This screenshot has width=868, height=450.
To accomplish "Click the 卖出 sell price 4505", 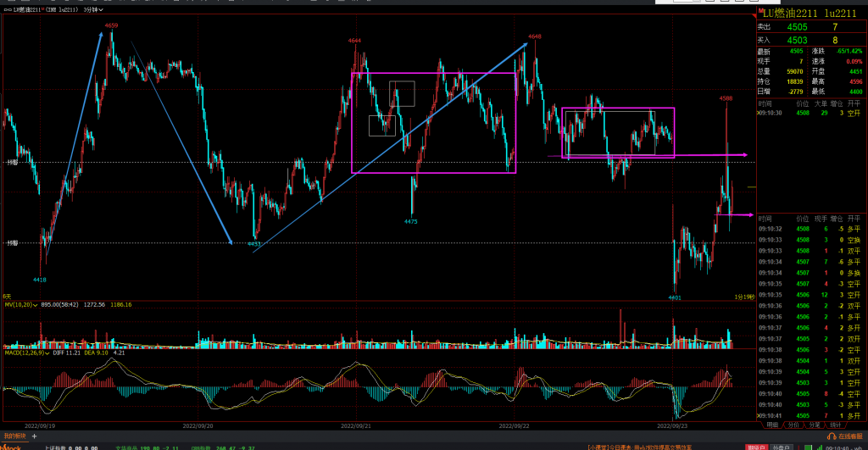I will (798, 27).
